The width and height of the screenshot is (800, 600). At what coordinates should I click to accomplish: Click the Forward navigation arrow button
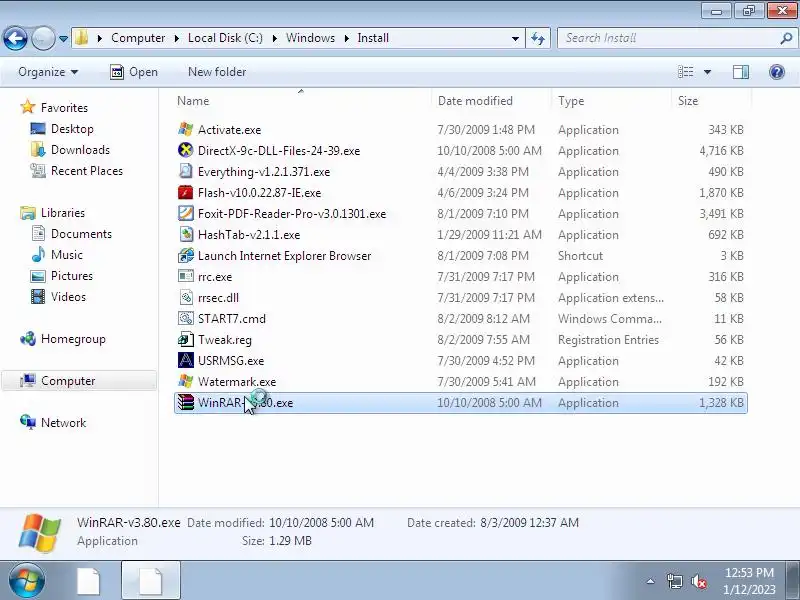[43, 38]
